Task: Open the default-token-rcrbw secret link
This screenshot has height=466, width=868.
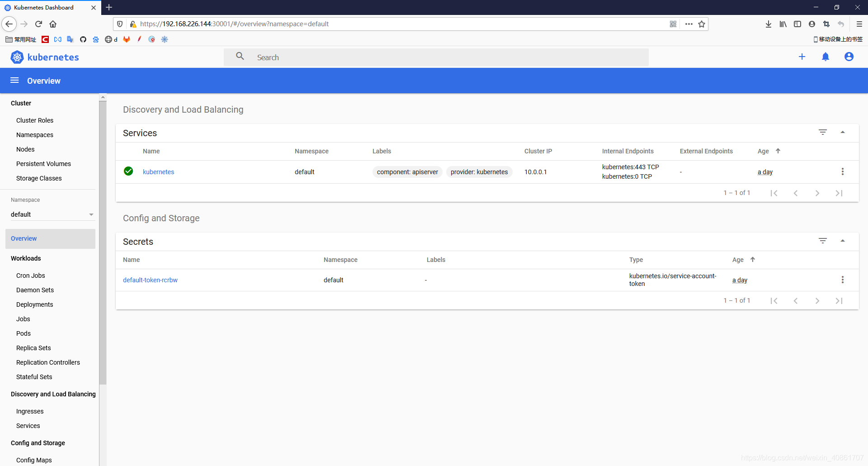Action: tap(150, 280)
